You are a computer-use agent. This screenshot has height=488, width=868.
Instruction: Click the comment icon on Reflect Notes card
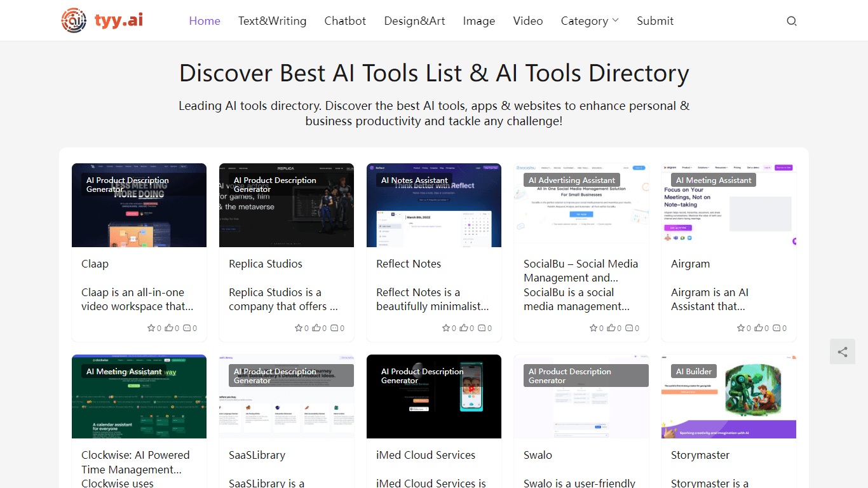pos(481,329)
